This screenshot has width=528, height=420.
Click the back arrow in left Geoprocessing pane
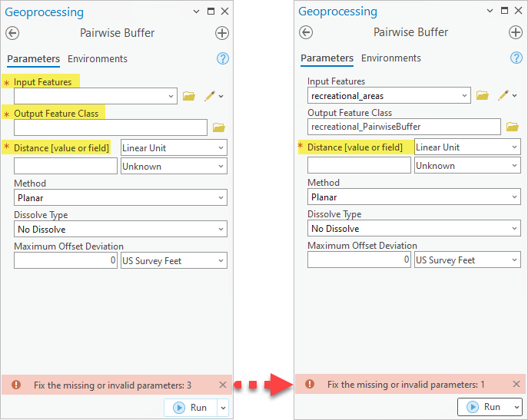(x=12, y=33)
